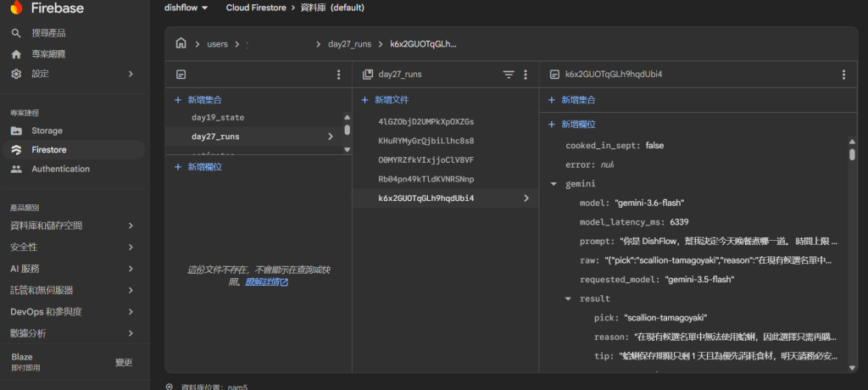868x390 pixels.
Task: Click 新增文件 to add a document
Action: pos(386,100)
